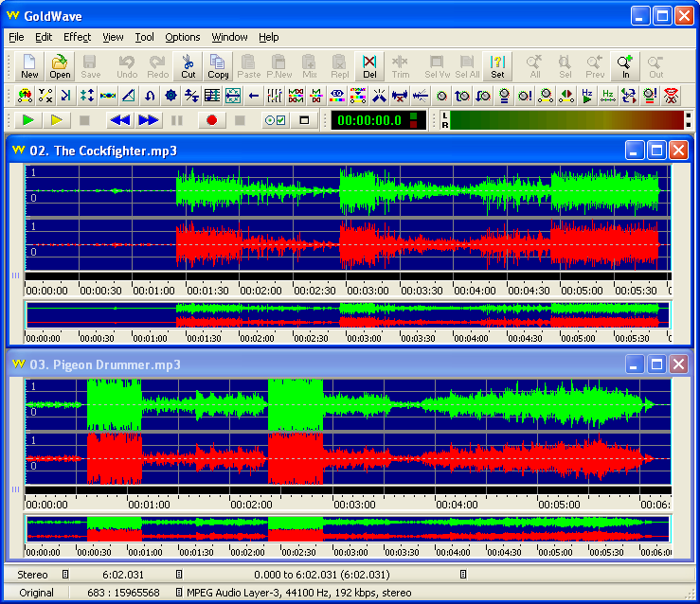Click the 00:03:00 mark on Cockfighter main timeline
Screen dimensions: 700x604
tap(368, 291)
